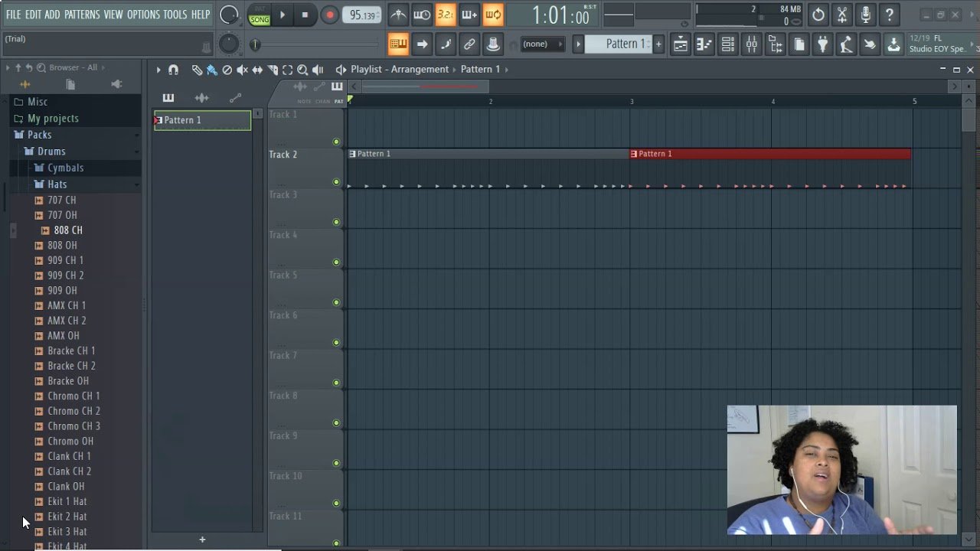Select the 808 CH sample in the browser
This screenshot has height=551, width=980.
click(67, 230)
